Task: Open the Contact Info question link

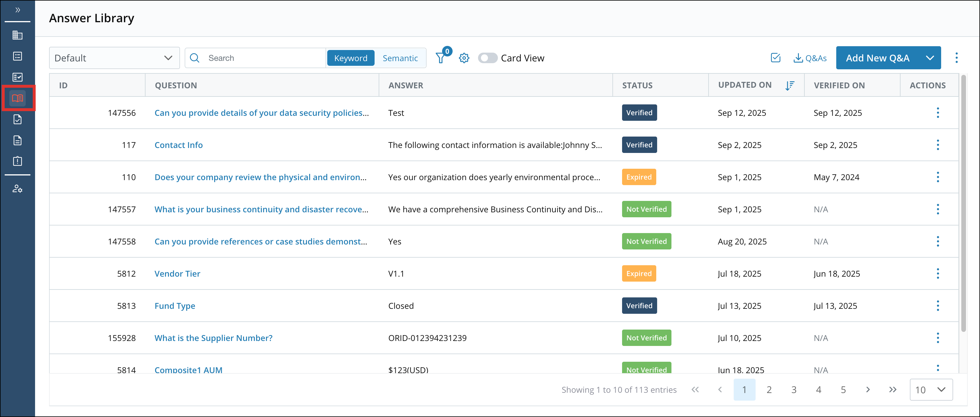Action: click(179, 145)
